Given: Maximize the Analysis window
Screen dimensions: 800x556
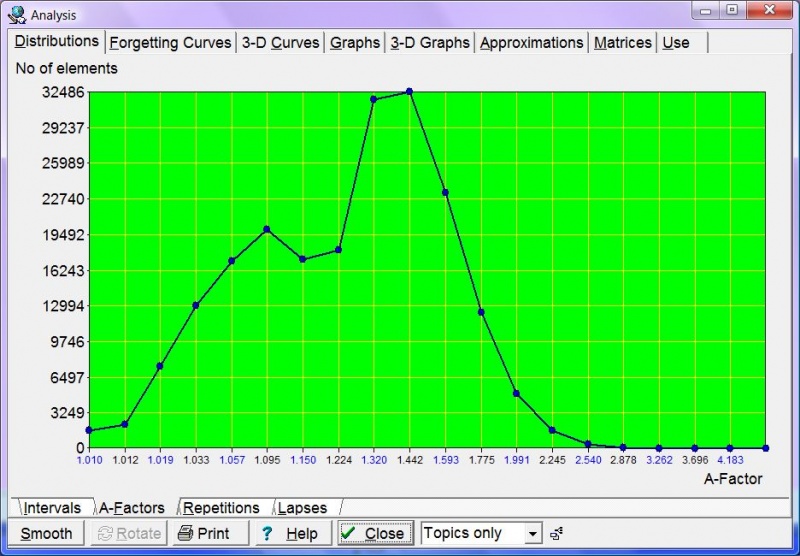Looking at the screenshot, I should tap(733, 11).
